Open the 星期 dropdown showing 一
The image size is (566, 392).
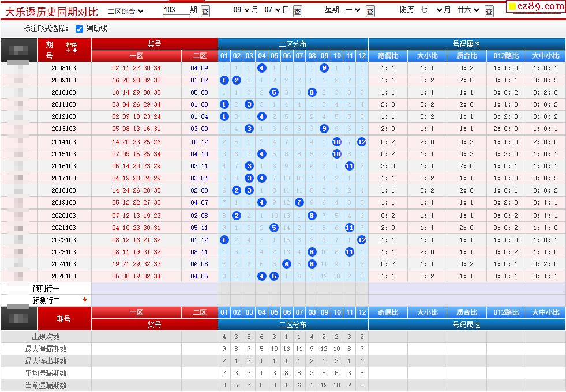(353, 10)
